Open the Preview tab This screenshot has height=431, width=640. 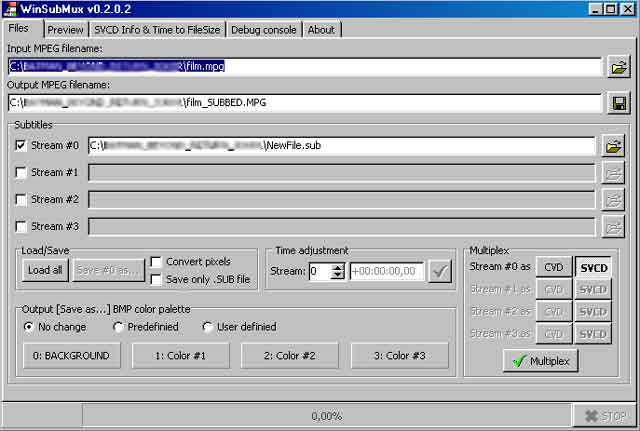click(65, 30)
